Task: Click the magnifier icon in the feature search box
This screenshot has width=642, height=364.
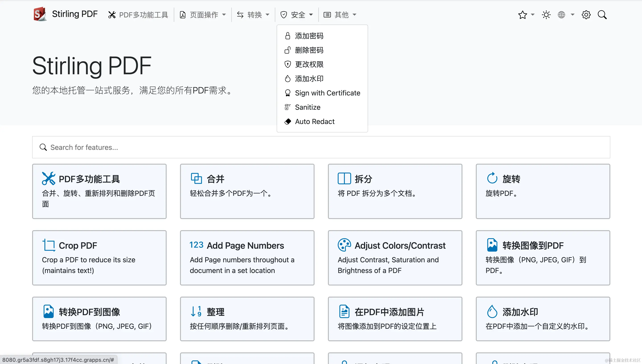Action: (43, 147)
